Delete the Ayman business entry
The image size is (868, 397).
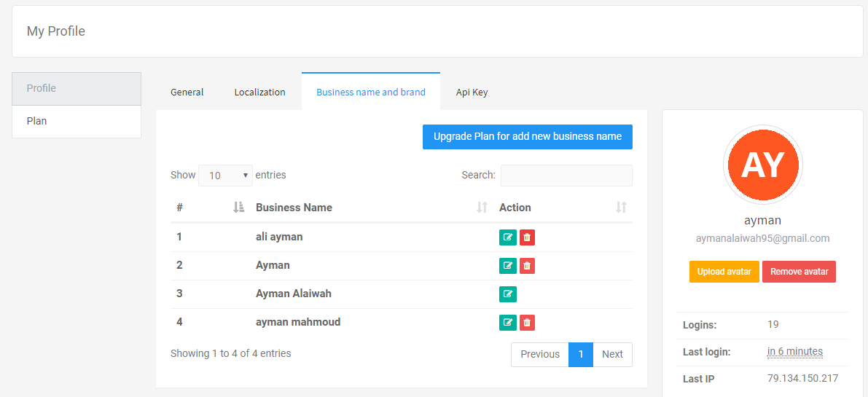point(527,266)
